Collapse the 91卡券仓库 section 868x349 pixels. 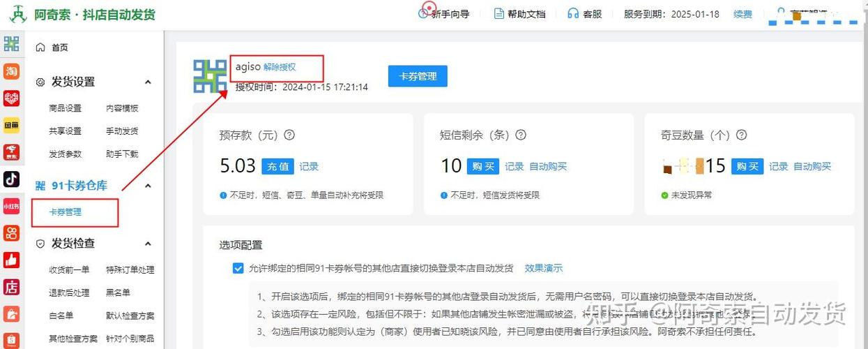(x=148, y=186)
